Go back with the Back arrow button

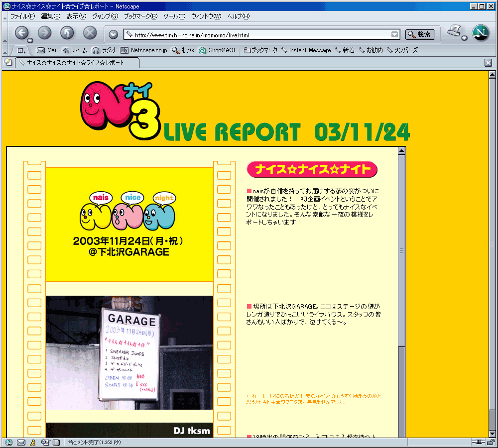(x=21, y=33)
